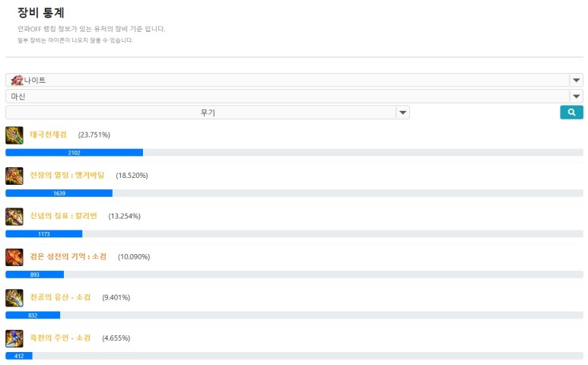This screenshot has height=365, width=588.
Task: Open the 흑천의 주인 - 소검 link
Action: 60,338
